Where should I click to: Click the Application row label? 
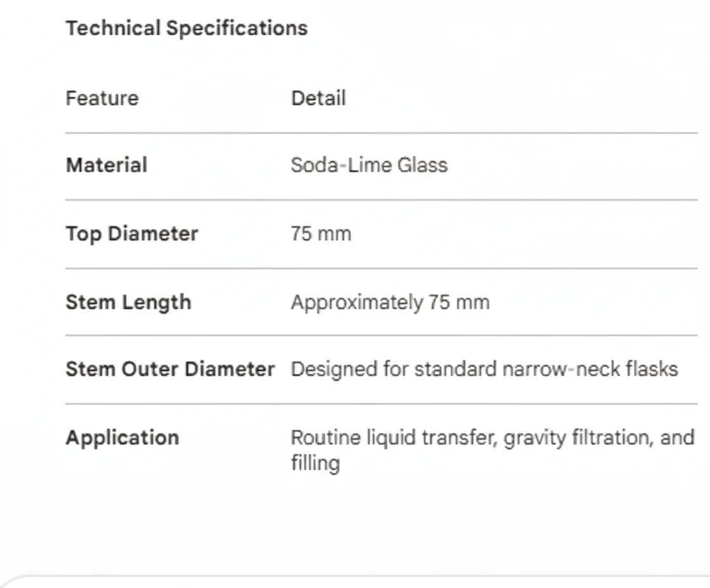(122, 438)
